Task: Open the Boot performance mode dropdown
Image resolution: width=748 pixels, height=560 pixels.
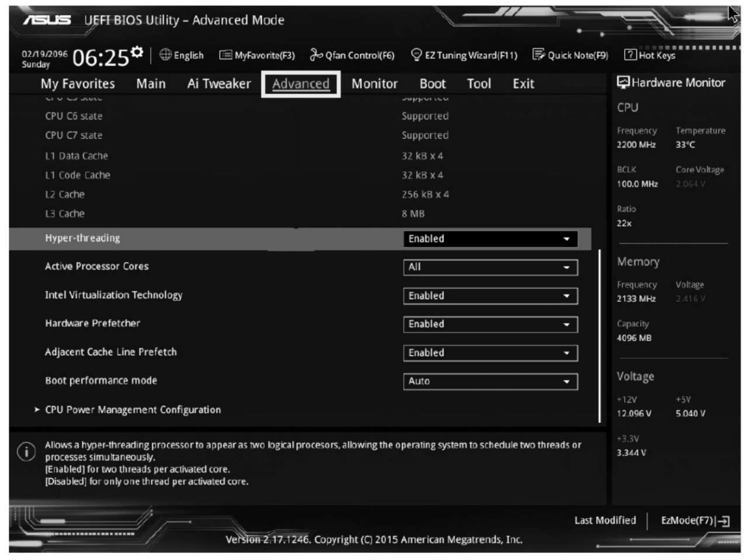Action: pos(490,381)
